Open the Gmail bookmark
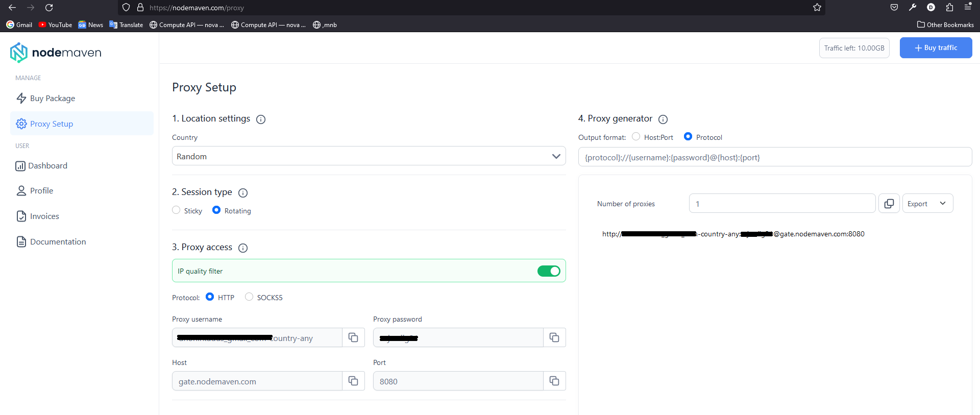Viewport: 980px width, 415px height. click(x=19, y=25)
